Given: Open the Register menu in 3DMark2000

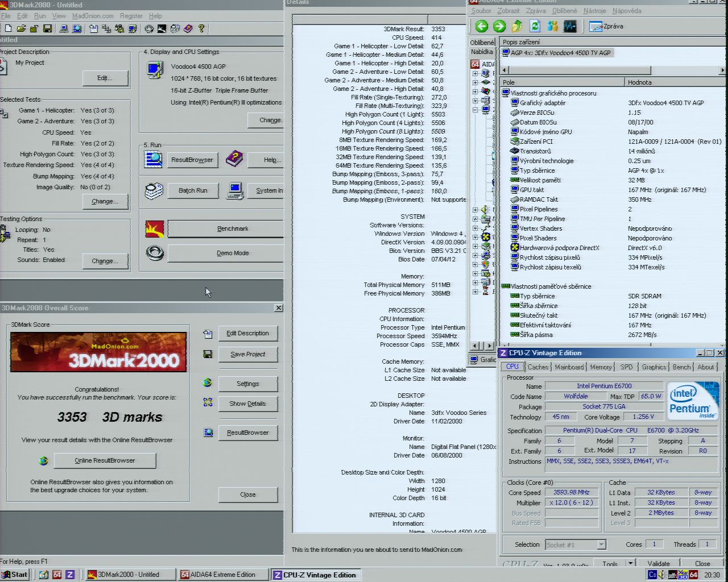Looking at the screenshot, I should pyautogui.click(x=131, y=16).
